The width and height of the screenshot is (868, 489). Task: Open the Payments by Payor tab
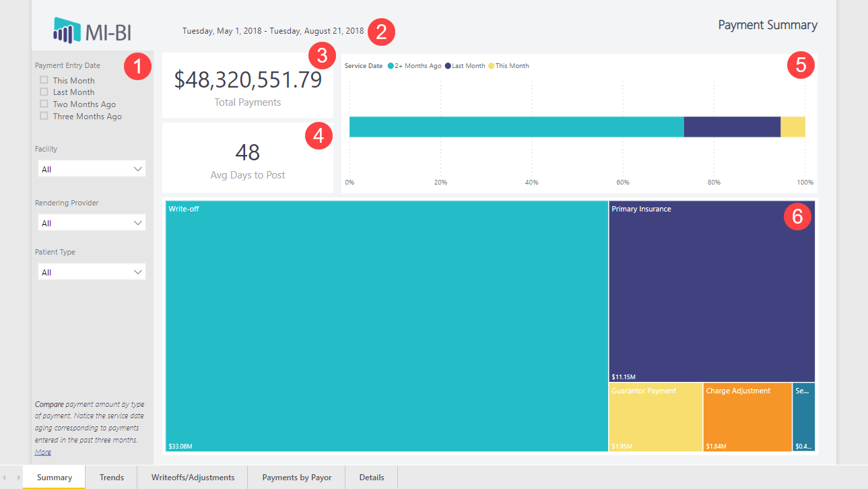296,478
